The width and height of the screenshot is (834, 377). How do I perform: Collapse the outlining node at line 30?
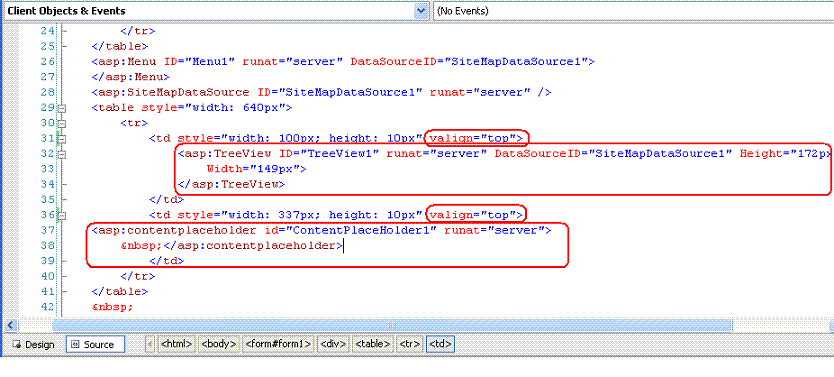(x=62, y=123)
